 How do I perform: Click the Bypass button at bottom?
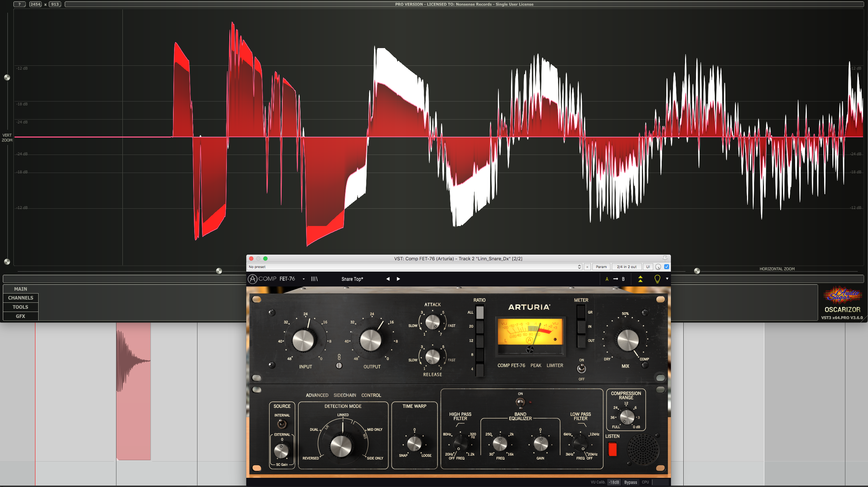coord(630,482)
